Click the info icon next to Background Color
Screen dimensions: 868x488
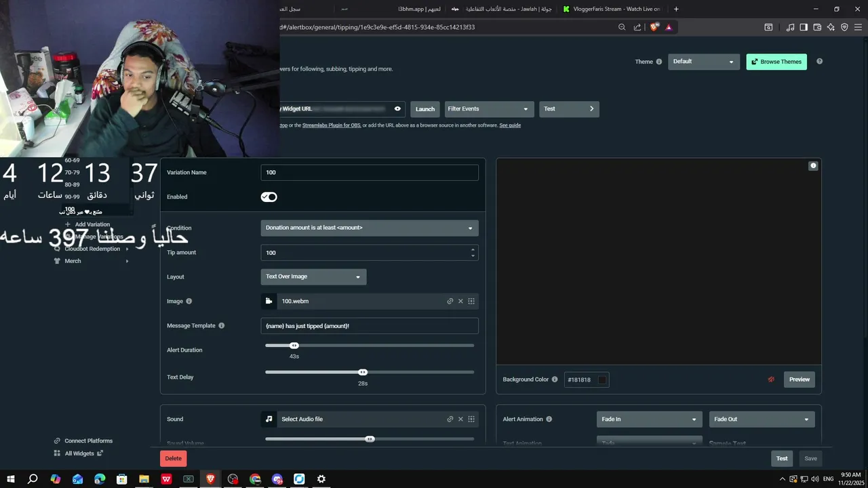coord(555,380)
